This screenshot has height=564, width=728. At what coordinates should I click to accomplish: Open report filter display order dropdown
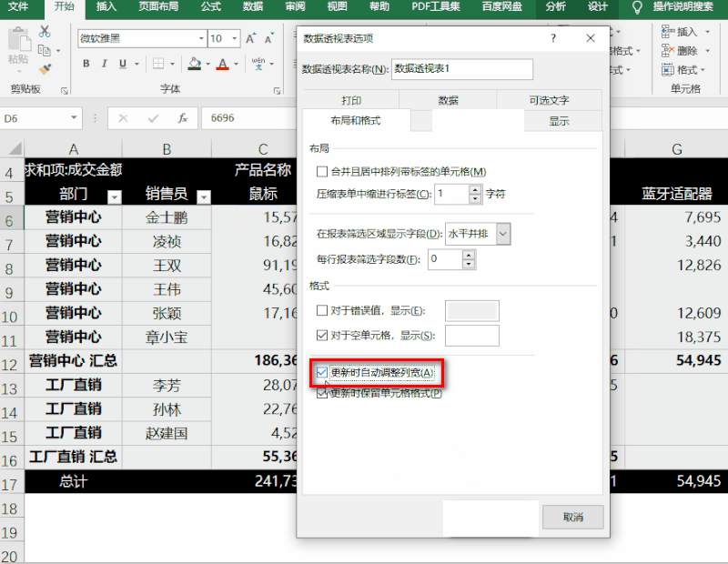click(503, 234)
